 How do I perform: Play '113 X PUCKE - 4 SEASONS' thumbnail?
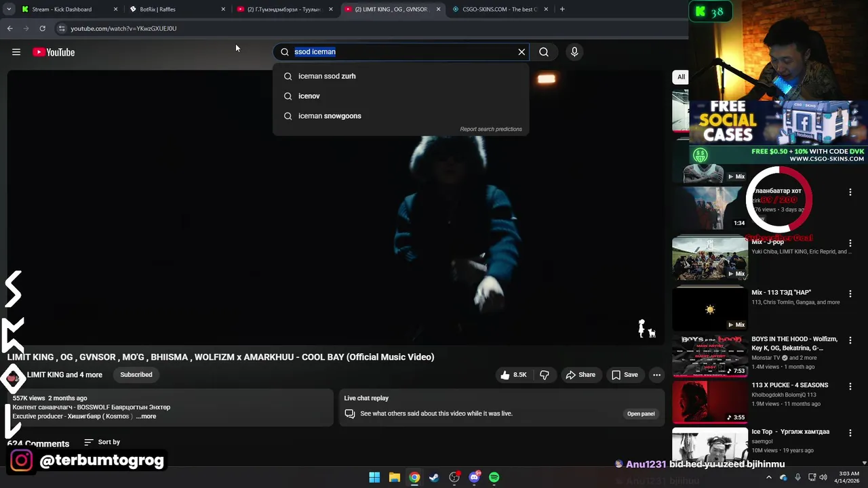click(x=710, y=402)
